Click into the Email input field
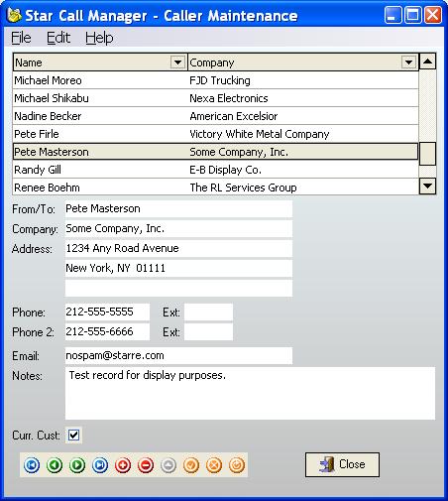The width and height of the screenshot is (448, 501). pyautogui.click(x=178, y=355)
